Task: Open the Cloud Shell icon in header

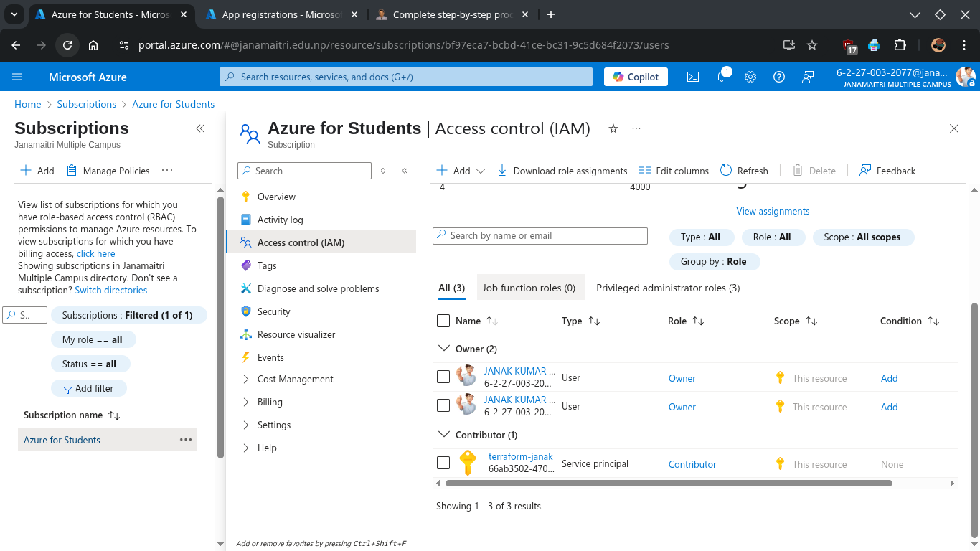Action: (693, 77)
